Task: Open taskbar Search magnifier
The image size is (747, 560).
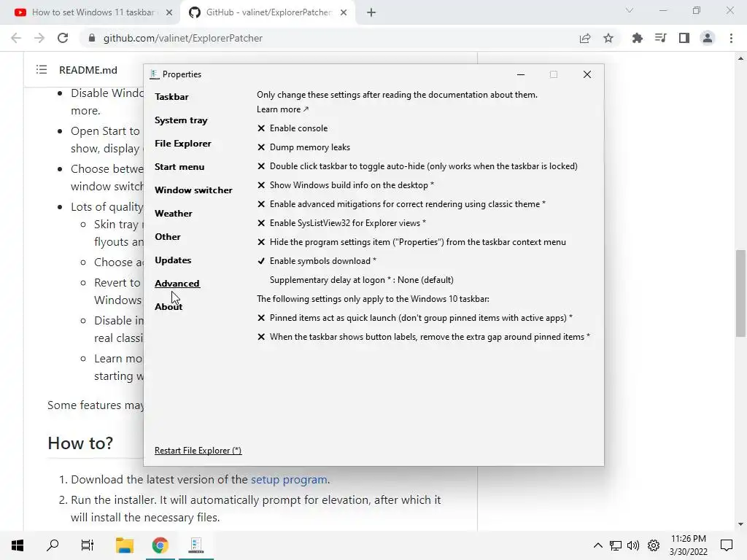Action: click(53, 545)
